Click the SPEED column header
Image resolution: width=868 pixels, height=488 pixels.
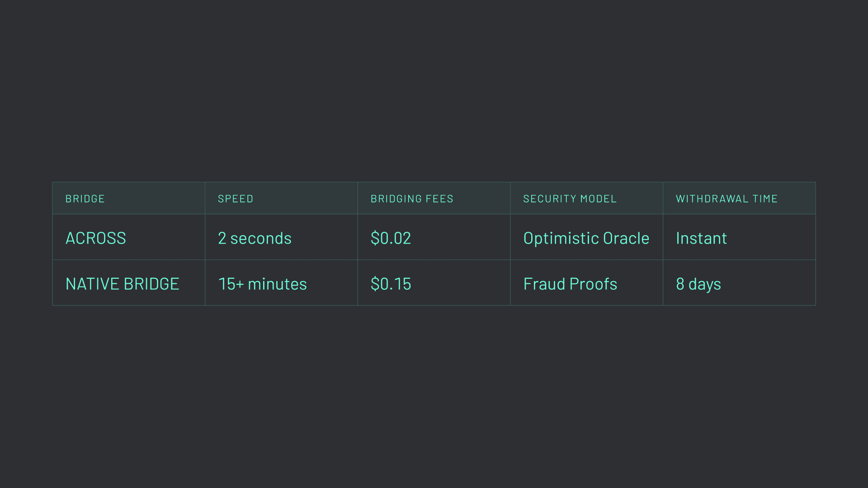pyautogui.click(x=236, y=199)
